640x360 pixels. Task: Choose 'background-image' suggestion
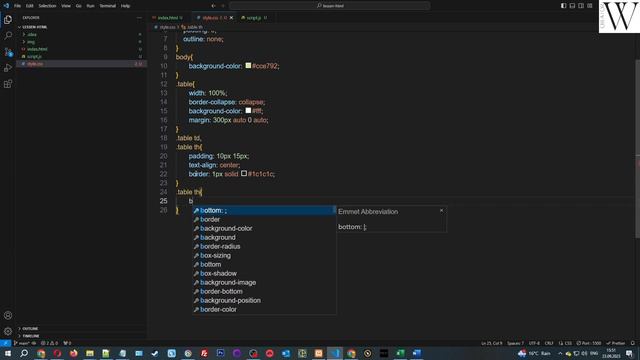point(264,282)
